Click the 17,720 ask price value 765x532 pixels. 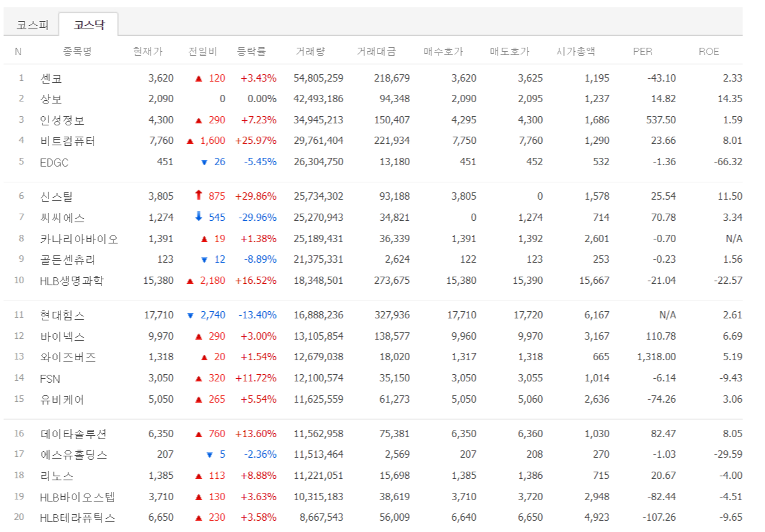pyautogui.click(x=528, y=315)
